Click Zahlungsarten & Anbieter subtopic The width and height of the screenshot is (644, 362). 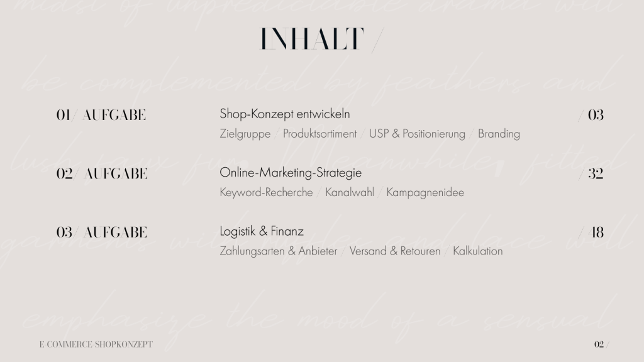click(279, 251)
